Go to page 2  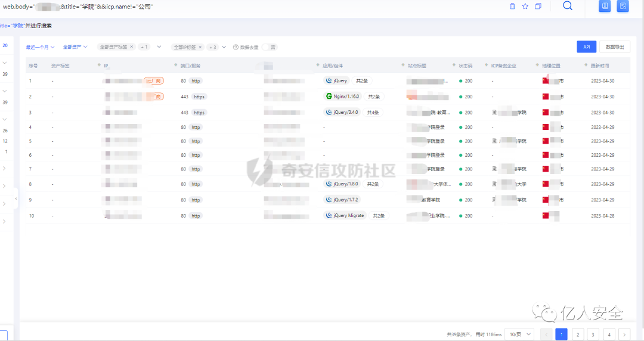coord(577,334)
